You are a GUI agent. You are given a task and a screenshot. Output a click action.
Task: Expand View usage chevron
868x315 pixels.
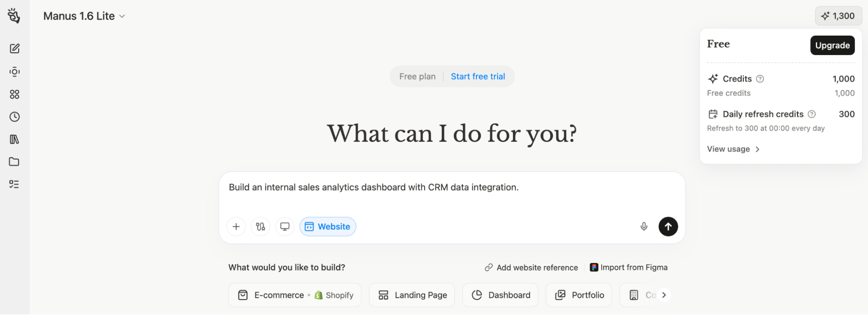point(758,149)
